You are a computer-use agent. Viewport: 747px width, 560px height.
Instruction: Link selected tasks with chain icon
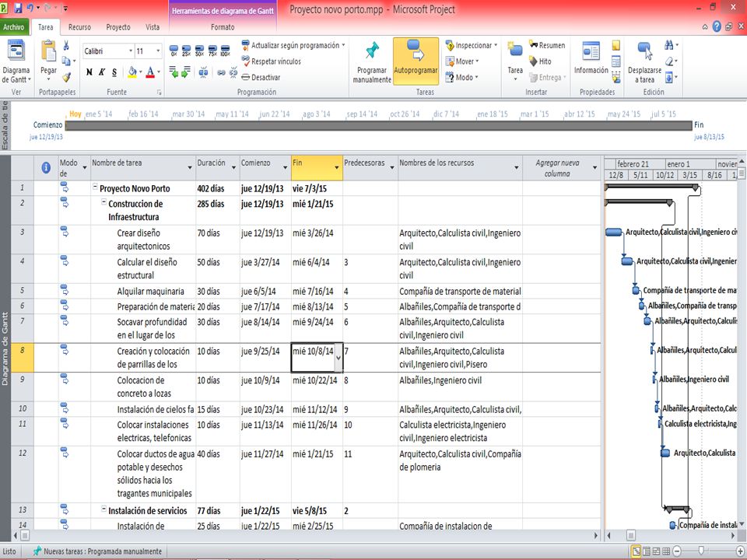pyautogui.click(x=221, y=72)
